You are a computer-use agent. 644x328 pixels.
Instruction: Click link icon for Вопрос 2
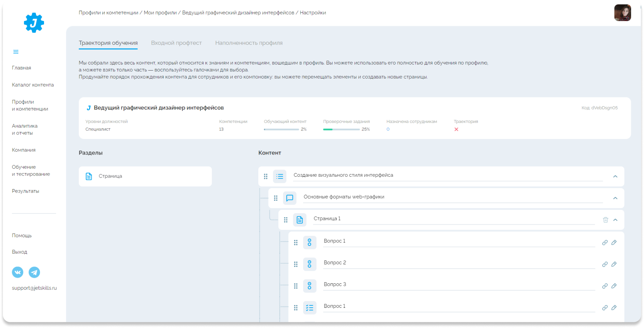[x=605, y=264]
